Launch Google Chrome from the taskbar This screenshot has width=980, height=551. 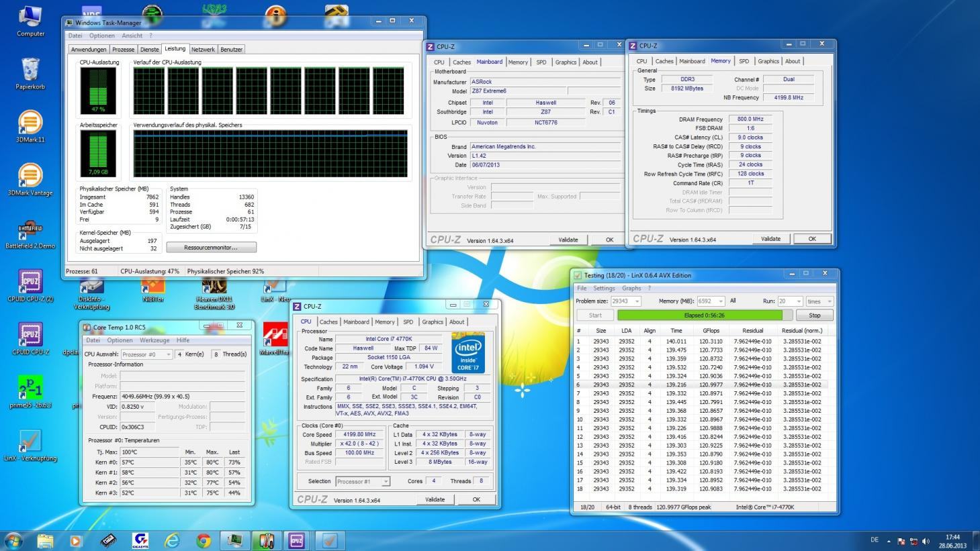204,540
